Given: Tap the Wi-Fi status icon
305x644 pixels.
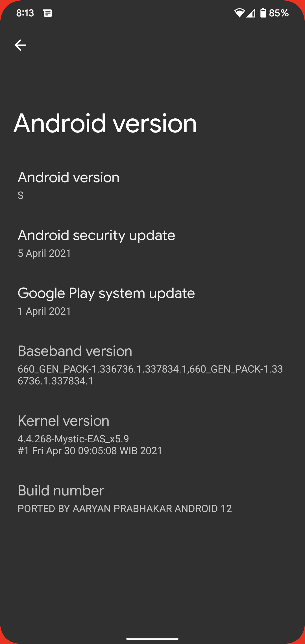Looking at the screenshot, I should [x=239, y=13].
